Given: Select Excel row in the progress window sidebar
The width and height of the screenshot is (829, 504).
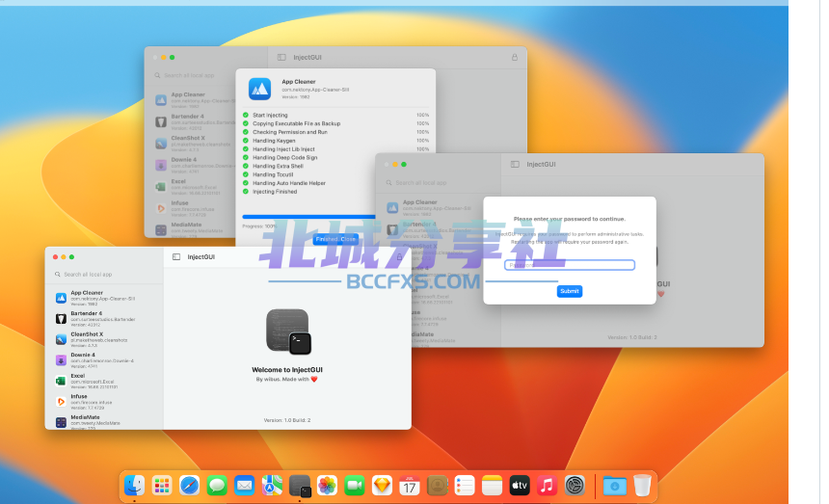Looking at the screenshot, I should [x=194, y=187].
